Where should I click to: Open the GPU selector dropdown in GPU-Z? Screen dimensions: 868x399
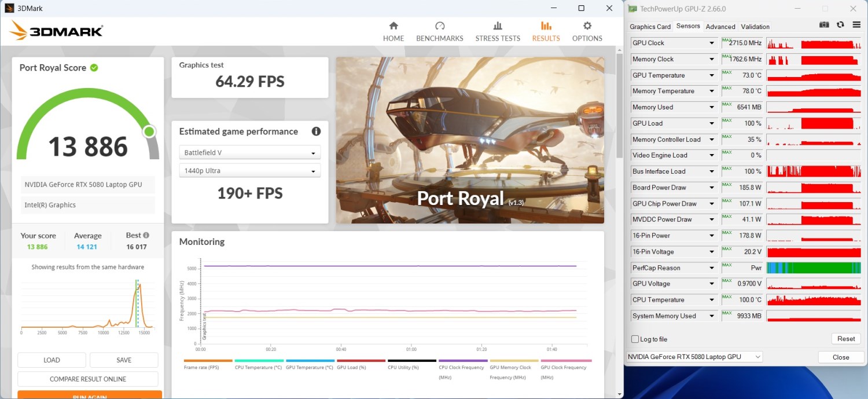pos(694,357)
